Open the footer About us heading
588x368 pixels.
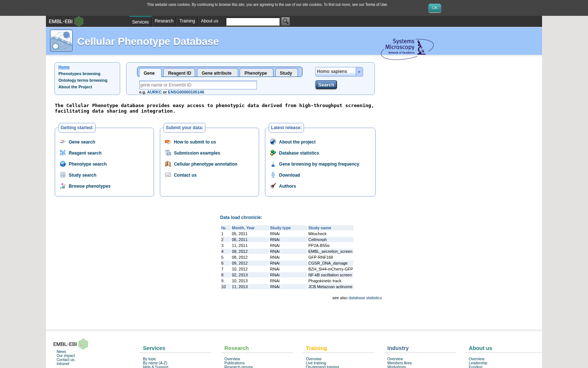pyautogui.click(x=480, y=348)
